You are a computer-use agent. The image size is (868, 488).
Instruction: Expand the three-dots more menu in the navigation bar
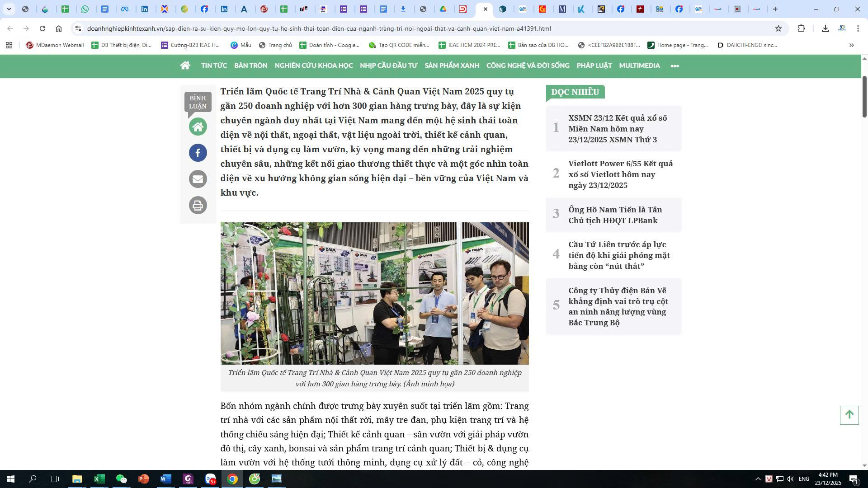point(674,66)
